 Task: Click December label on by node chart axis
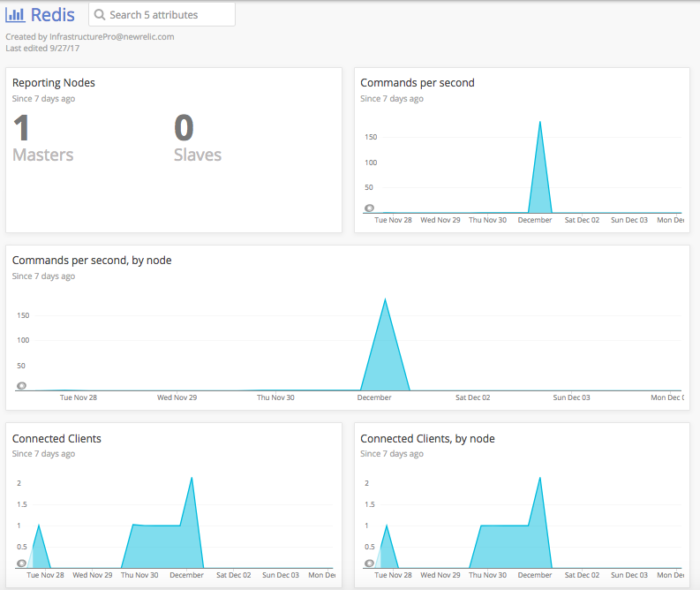coord(374,397)
